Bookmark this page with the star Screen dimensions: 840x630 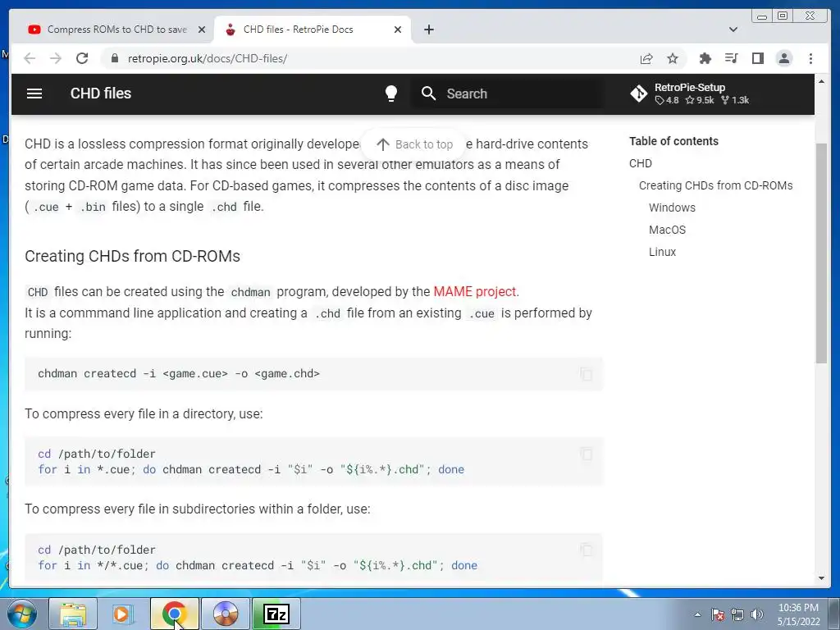tap(673, 58)
